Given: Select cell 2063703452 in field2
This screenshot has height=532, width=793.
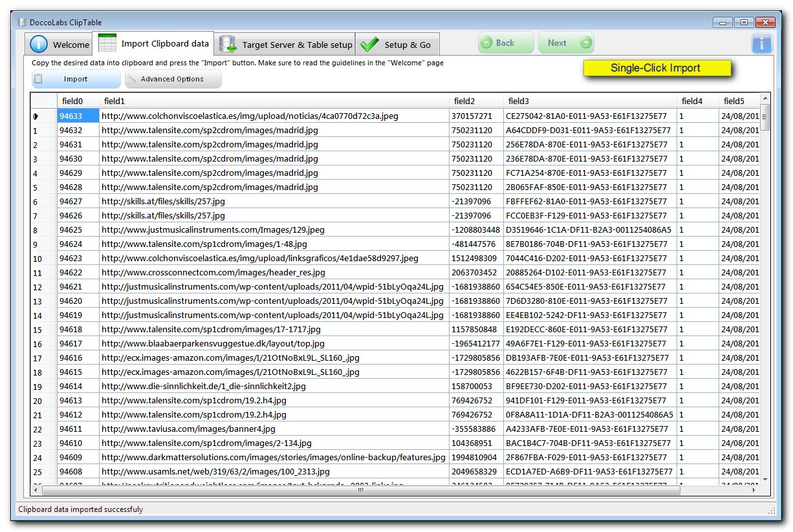Looking at the screenshot, I should tap(477, 272).
